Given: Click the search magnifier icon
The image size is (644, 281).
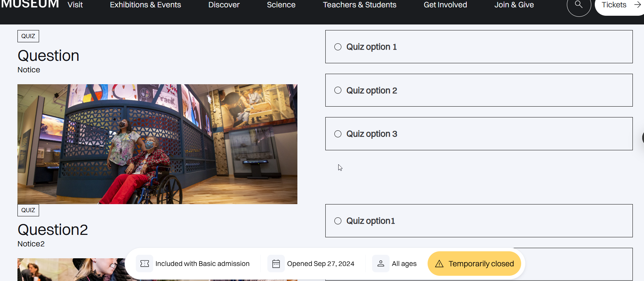Looking at the screenshot, I should (x=578, y=5).
